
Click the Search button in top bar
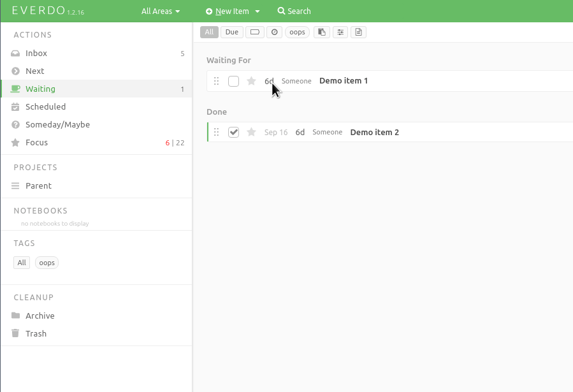pos(294,11)
